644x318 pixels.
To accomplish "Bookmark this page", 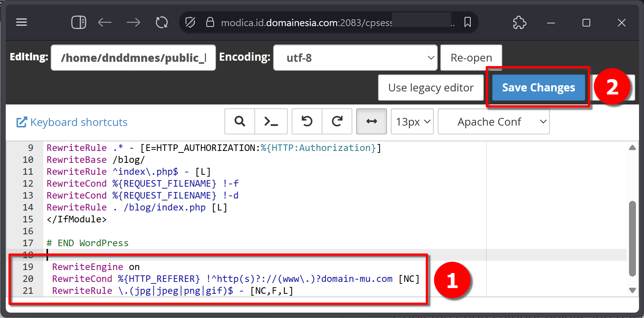I will pos(468,22).
